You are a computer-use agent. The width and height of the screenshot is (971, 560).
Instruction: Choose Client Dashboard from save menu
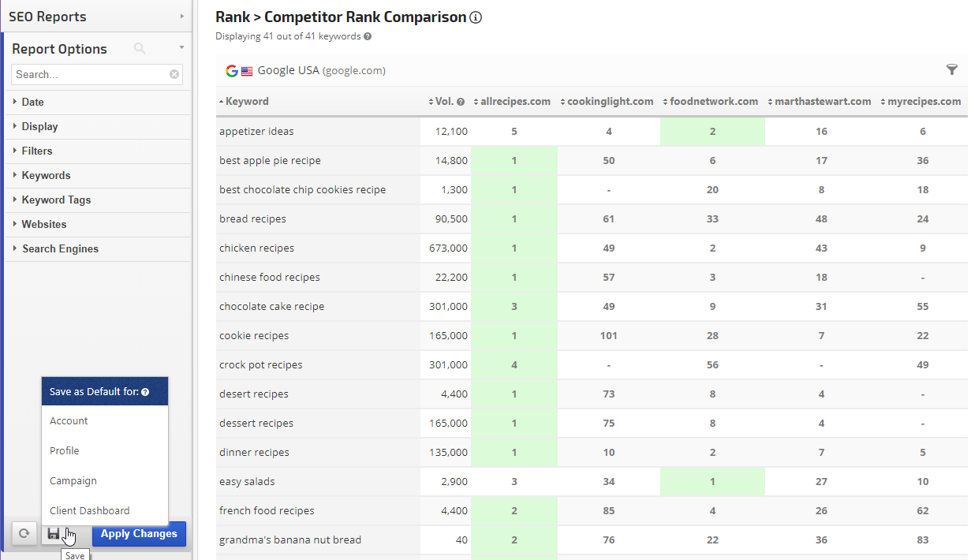89,510
